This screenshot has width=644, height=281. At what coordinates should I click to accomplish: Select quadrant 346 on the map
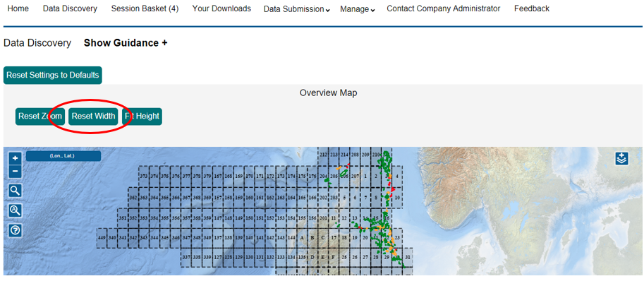coord(176,238)
